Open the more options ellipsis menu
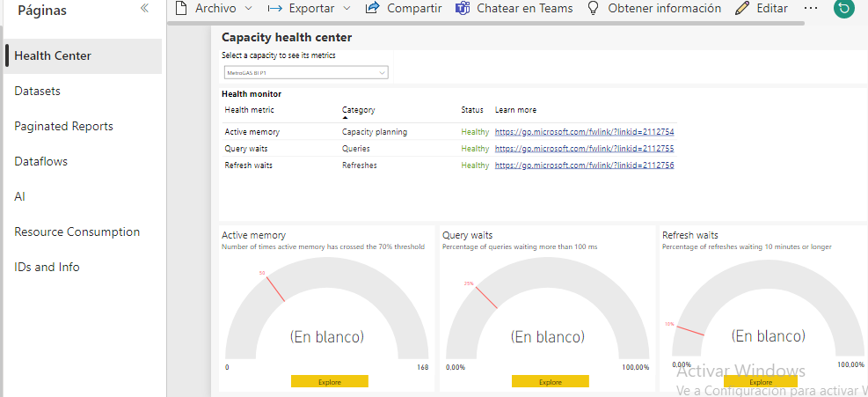 810,9
